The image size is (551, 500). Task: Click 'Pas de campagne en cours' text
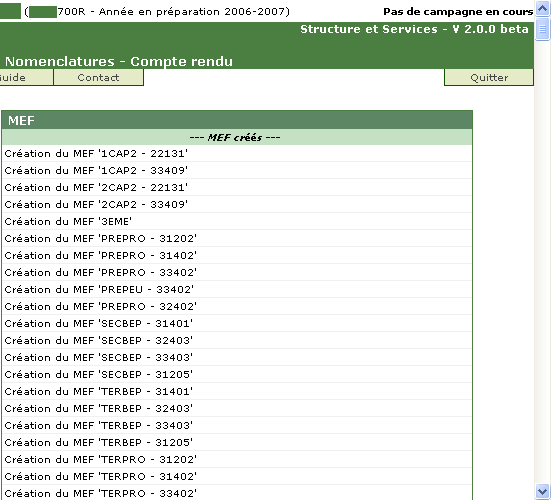coord(458,12)
